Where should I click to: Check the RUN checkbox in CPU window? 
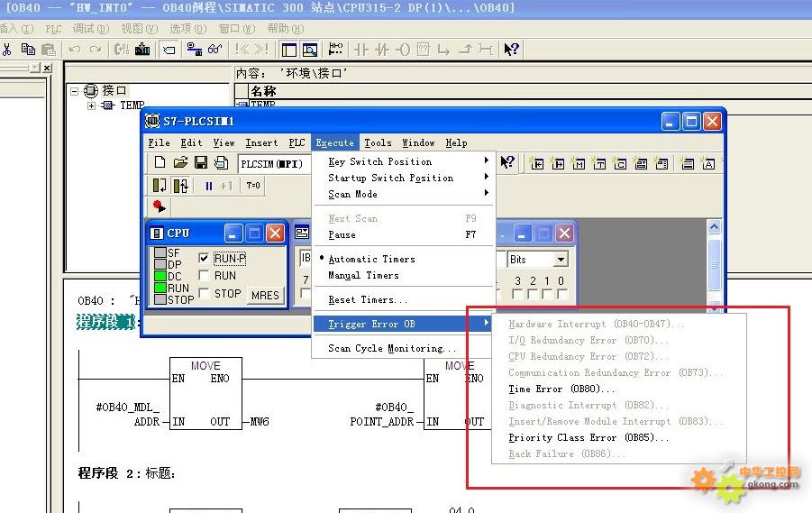(x=204, y=275)
